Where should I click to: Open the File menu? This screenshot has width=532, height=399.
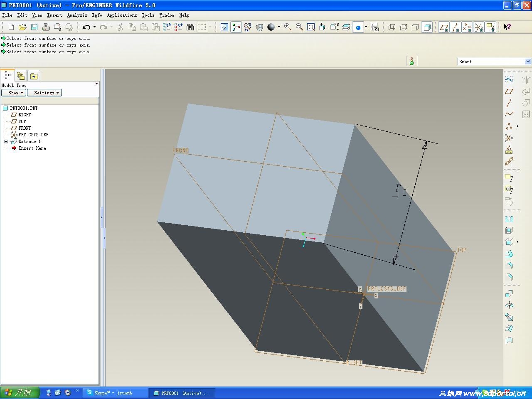tap(7, 15)
